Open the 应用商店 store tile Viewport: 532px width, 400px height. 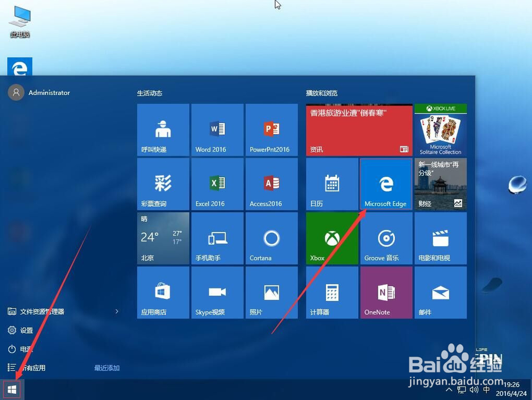point(163,293)
